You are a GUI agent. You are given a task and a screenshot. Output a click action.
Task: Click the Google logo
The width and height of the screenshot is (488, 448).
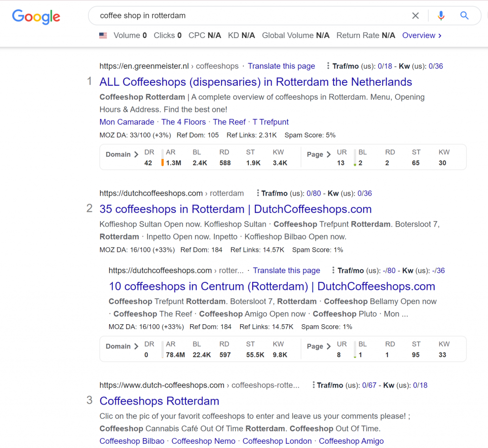coord(36,17)
